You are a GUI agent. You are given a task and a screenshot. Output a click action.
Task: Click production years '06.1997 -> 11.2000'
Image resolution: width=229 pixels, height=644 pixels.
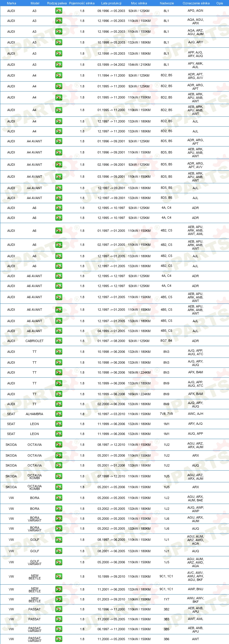coord(111,629)
